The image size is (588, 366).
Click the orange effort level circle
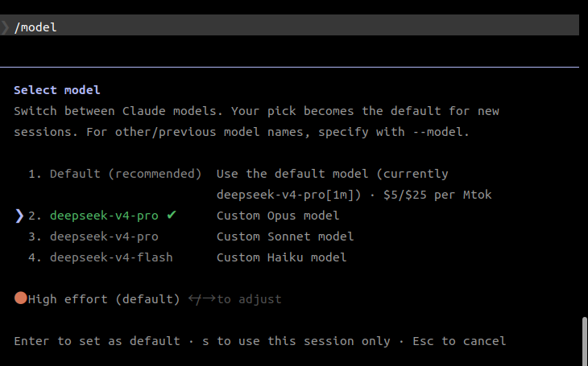click(21, 298)
